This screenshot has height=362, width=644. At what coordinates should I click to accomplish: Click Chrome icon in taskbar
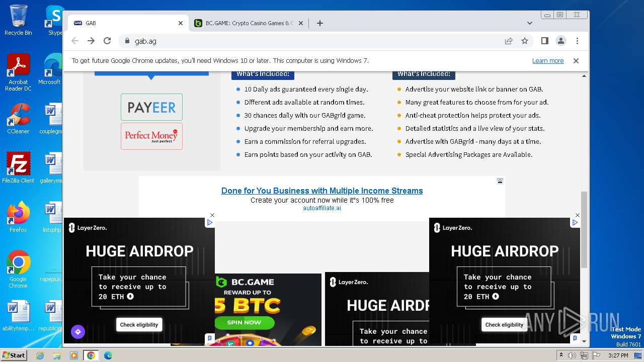[x=91, y=355]
